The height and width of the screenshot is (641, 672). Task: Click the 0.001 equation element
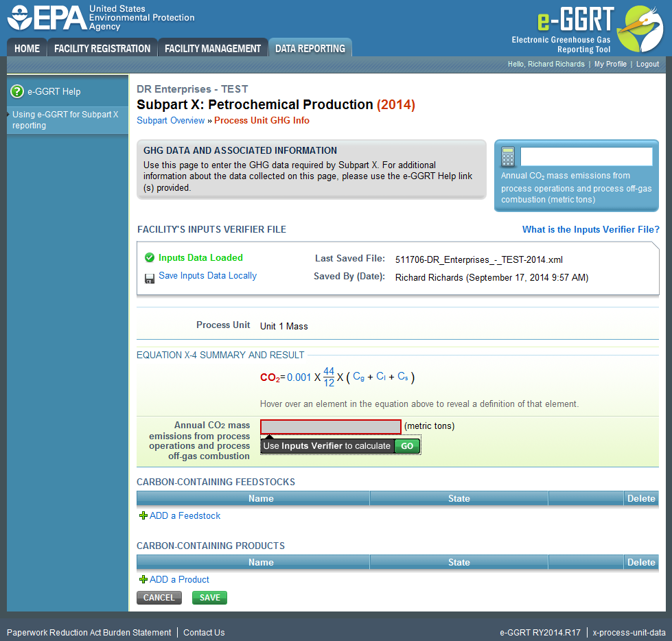tap(299, 377)
